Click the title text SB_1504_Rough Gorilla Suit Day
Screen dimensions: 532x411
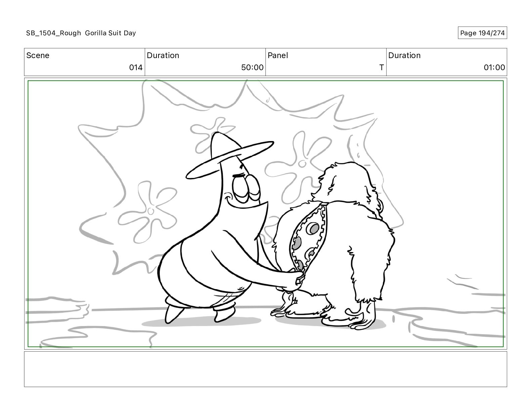coord(81,33)
